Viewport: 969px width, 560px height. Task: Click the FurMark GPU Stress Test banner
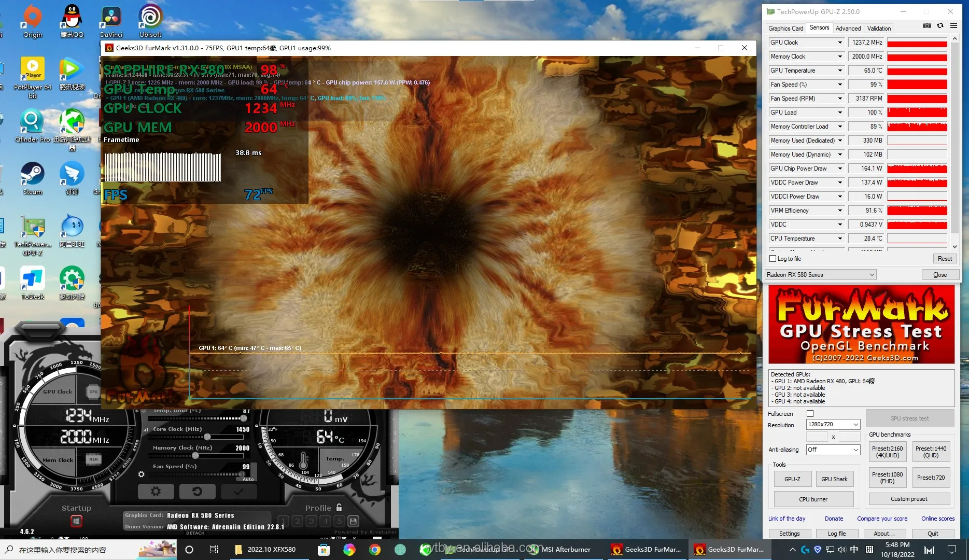tap(861, 325)
